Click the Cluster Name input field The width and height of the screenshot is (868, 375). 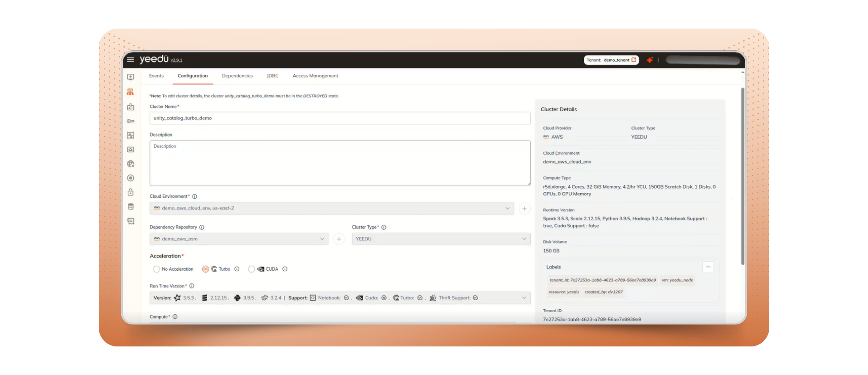(x=340, y=118)
